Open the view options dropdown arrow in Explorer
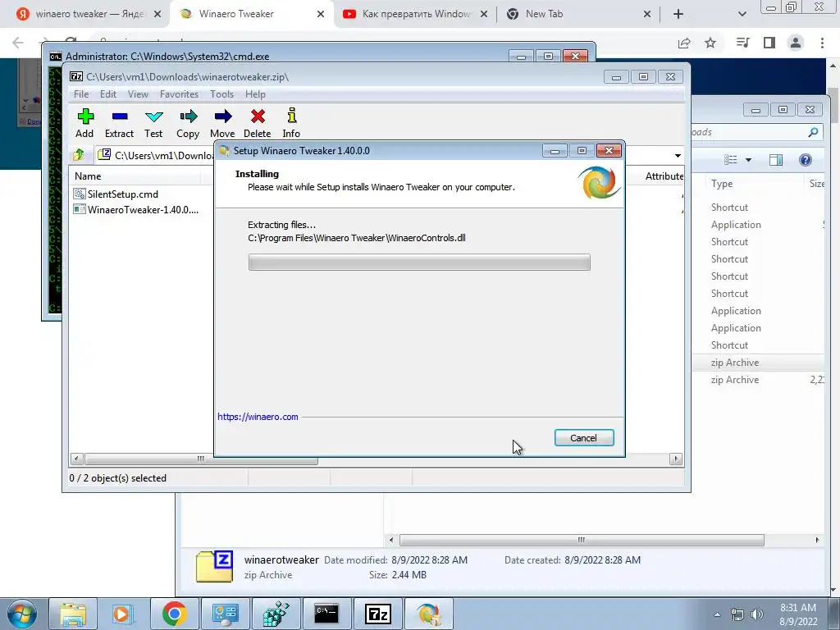This screenshot has width=840, height=630. point(748,160)
